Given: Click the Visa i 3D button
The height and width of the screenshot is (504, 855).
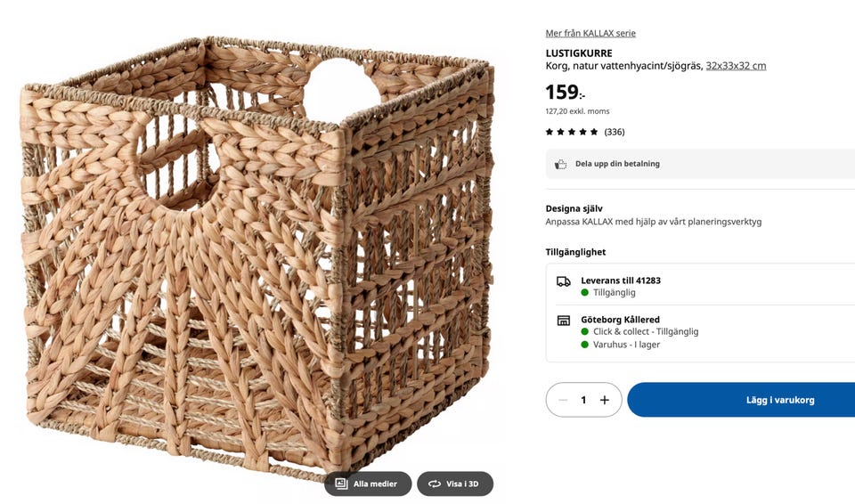Looking at the screenshot, I should 455,484.
